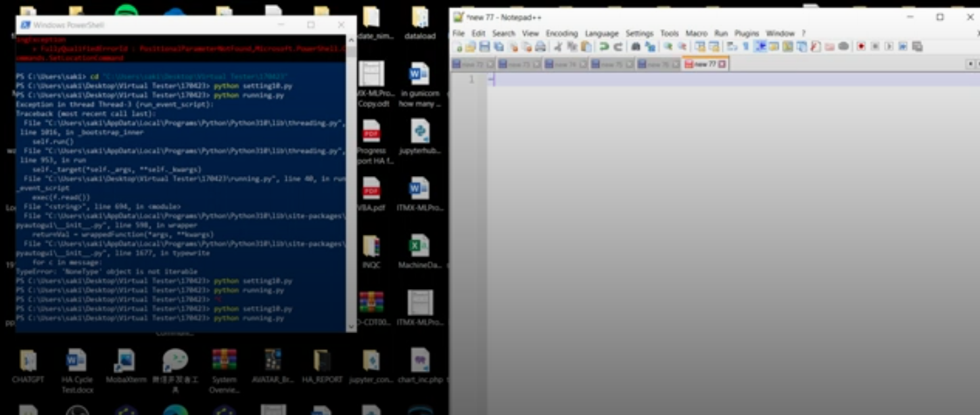The width and height of the screenshot is (980, 415).
Task: Click the Save icon in Notepad++ toolbar
Action: (484, 47)
